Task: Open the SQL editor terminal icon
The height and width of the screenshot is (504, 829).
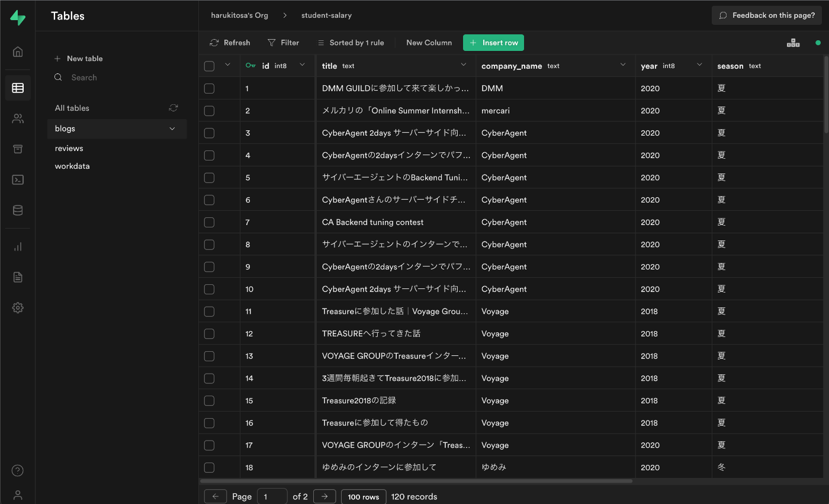Action: coord(18,179)
